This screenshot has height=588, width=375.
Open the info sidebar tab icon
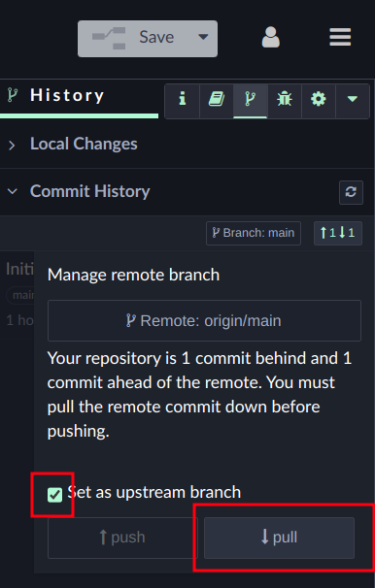click(x=182, y=99)
